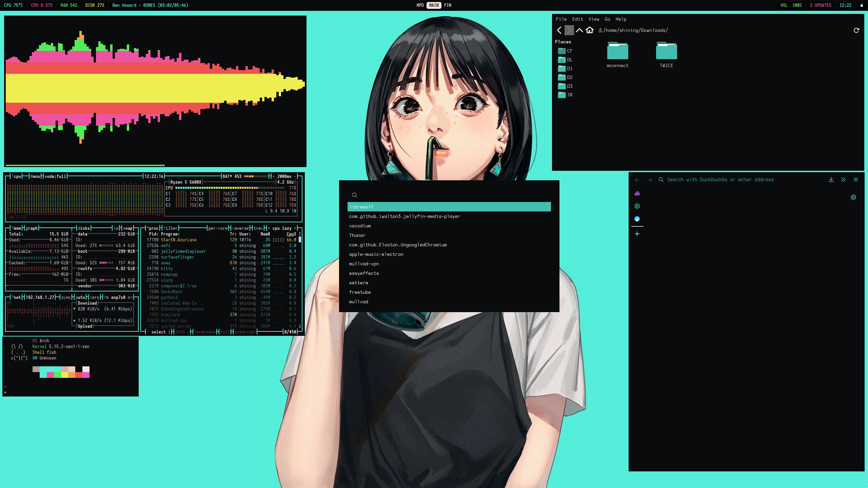Select the D2 place in sidebar
The width and height of the screenshot is (868, 488).
pyautogui.click(x=565, y=77)
